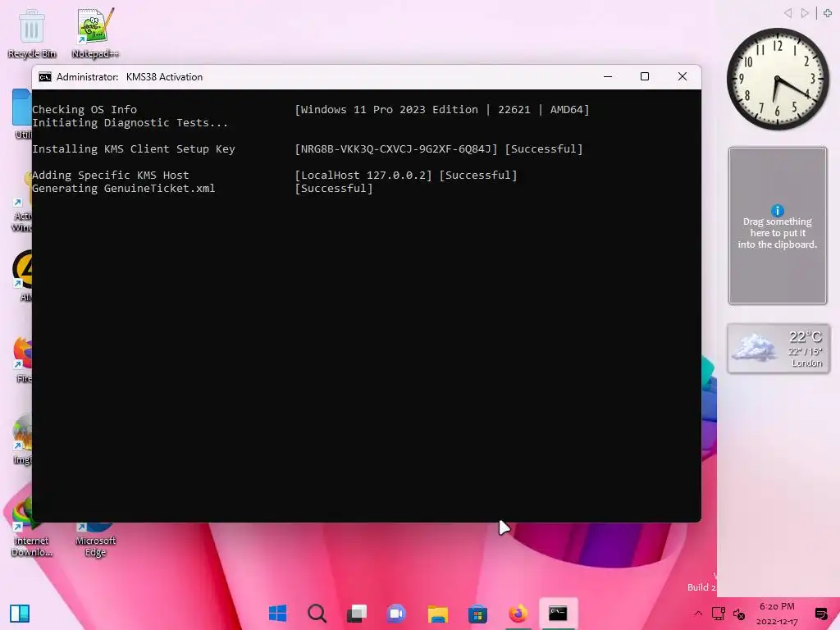Click the analog clock gadget

click(778, 80)
